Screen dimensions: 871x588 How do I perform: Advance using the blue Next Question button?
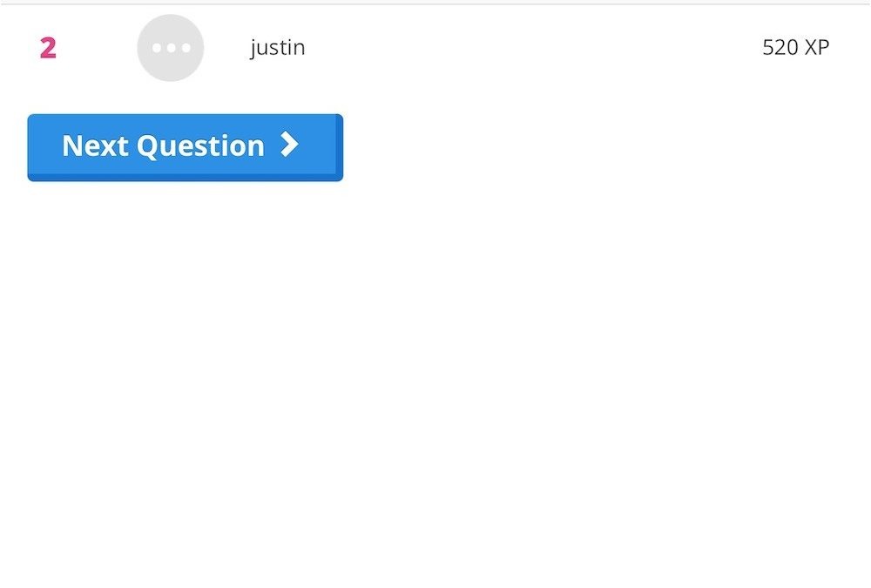click(x=185, y=146)
